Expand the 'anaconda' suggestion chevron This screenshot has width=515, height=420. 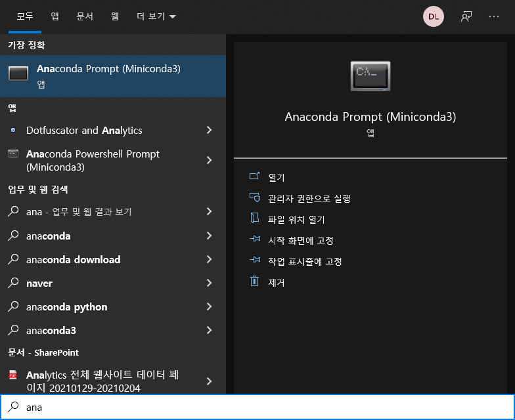[x=209, y=236]
